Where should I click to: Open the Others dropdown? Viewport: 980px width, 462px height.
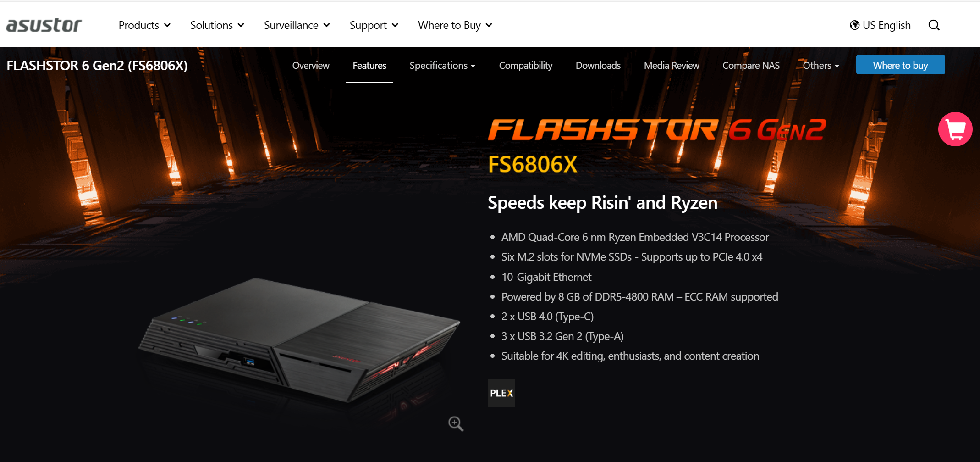(x=821, y=66)
